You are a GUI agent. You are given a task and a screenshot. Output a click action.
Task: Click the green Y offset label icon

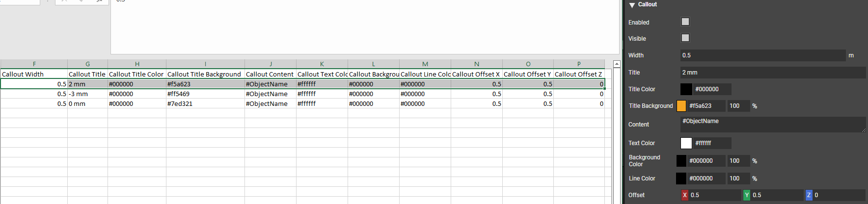point(747,195)
